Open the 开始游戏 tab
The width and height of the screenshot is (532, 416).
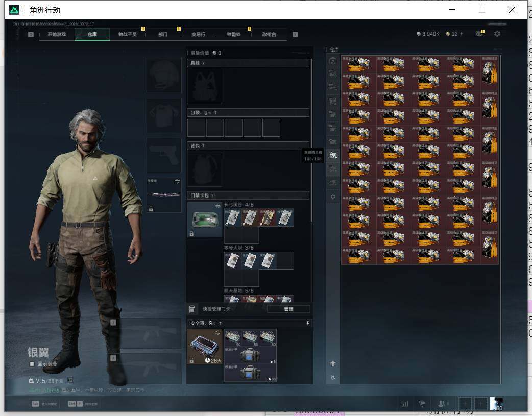(57, 34)
